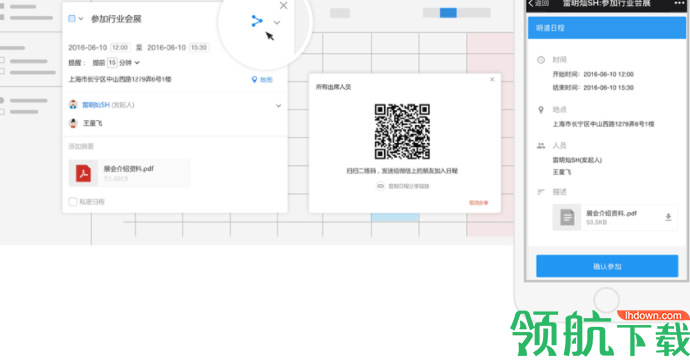690x363 pixels.
Task: Open the 雷明灿SH organizer profile link
Action: tap(95, 105)
